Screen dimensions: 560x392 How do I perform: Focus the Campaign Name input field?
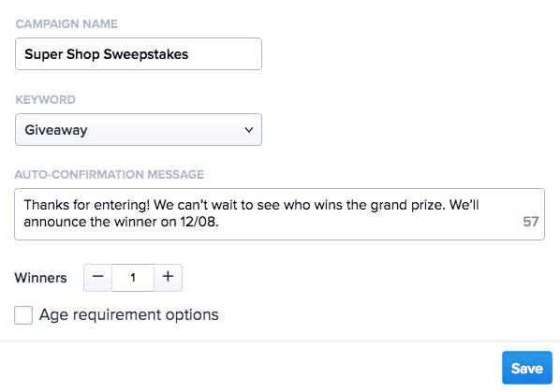pyautogui.click(x=139, y=54)
